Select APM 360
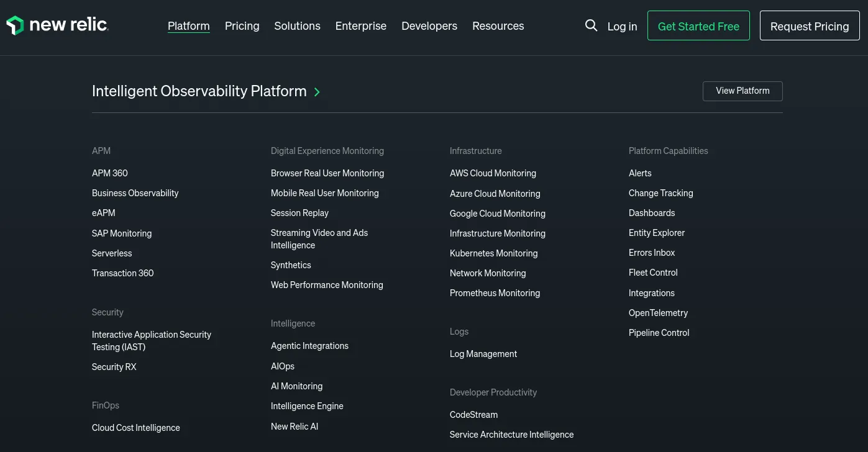868x452 pixels. [x=110, y=173]
